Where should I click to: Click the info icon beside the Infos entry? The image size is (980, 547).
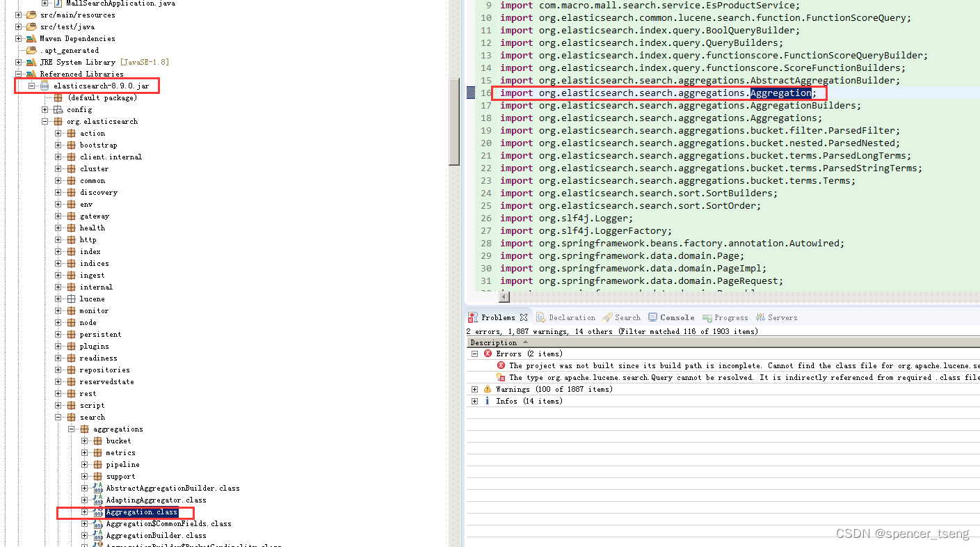pos(487,401)
